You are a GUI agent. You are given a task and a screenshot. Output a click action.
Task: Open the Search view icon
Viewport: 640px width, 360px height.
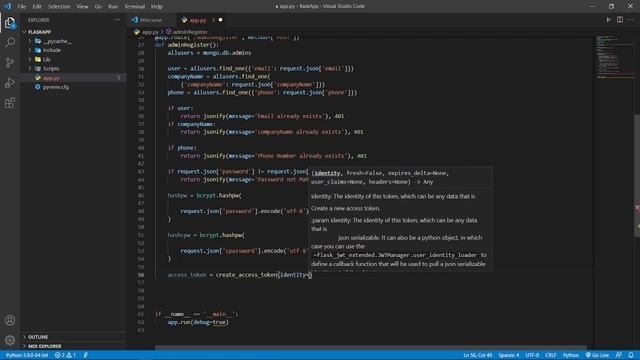pos(10,42)
